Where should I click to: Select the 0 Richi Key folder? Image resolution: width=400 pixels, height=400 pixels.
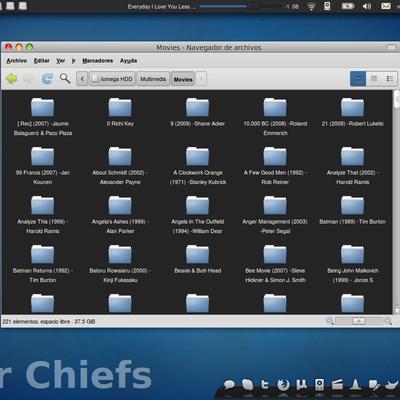point(120,112)
